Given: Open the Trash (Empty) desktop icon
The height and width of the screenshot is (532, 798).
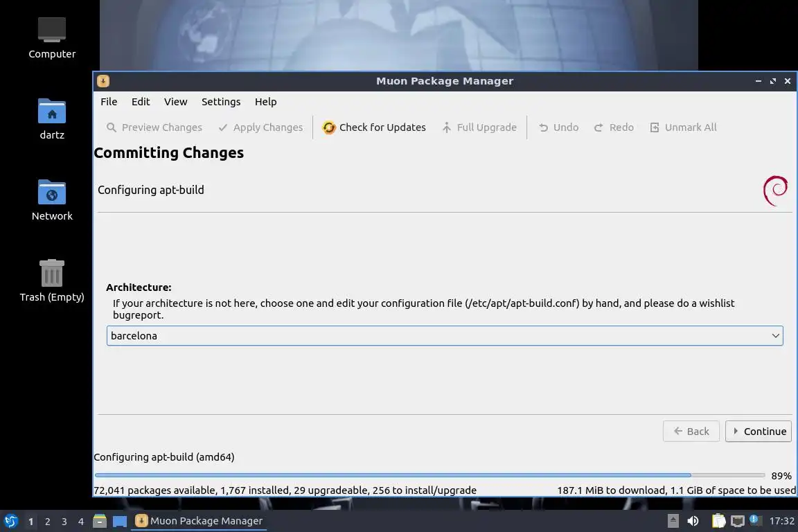Looking at the screenshot, I should 52,273.
